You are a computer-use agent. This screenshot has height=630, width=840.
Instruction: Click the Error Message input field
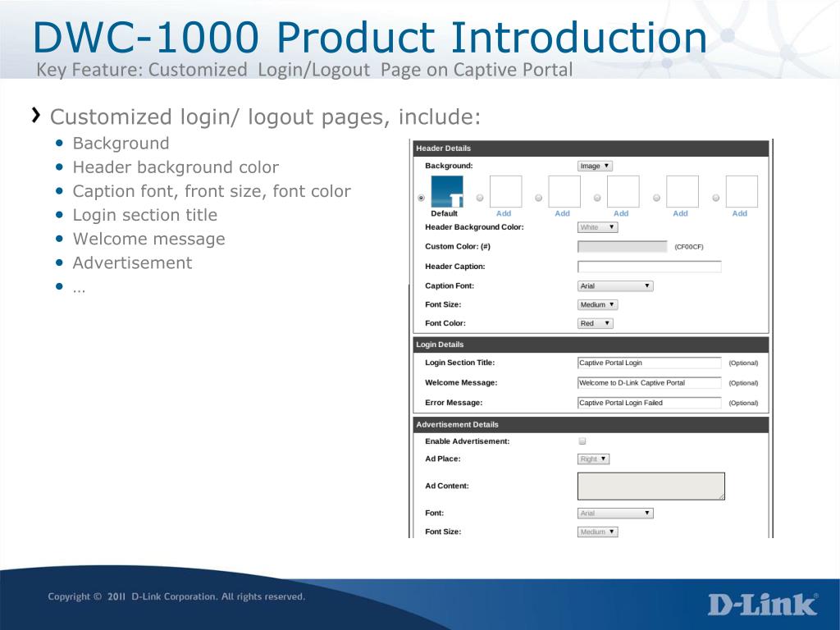pos(650,403)
